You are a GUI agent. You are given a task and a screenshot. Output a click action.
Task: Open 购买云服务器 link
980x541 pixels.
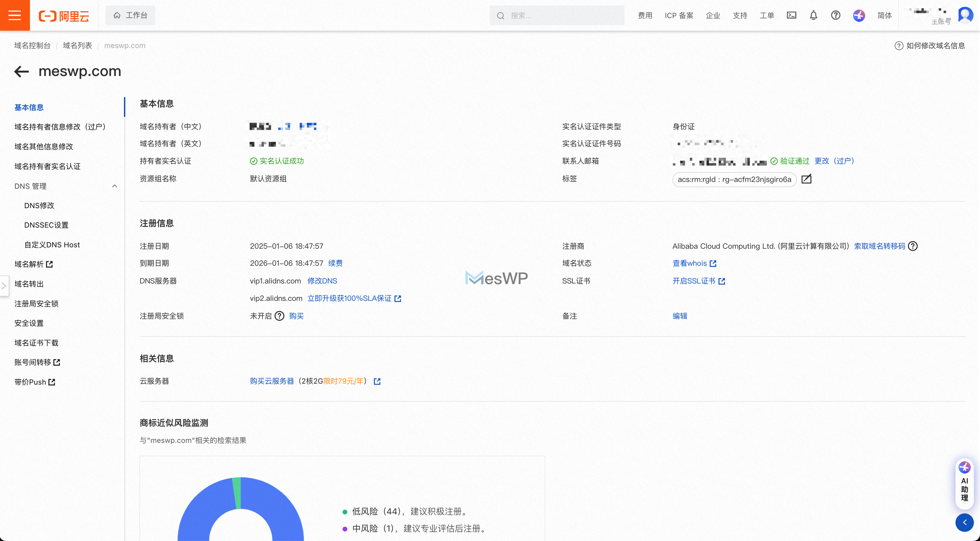(272, 382)
